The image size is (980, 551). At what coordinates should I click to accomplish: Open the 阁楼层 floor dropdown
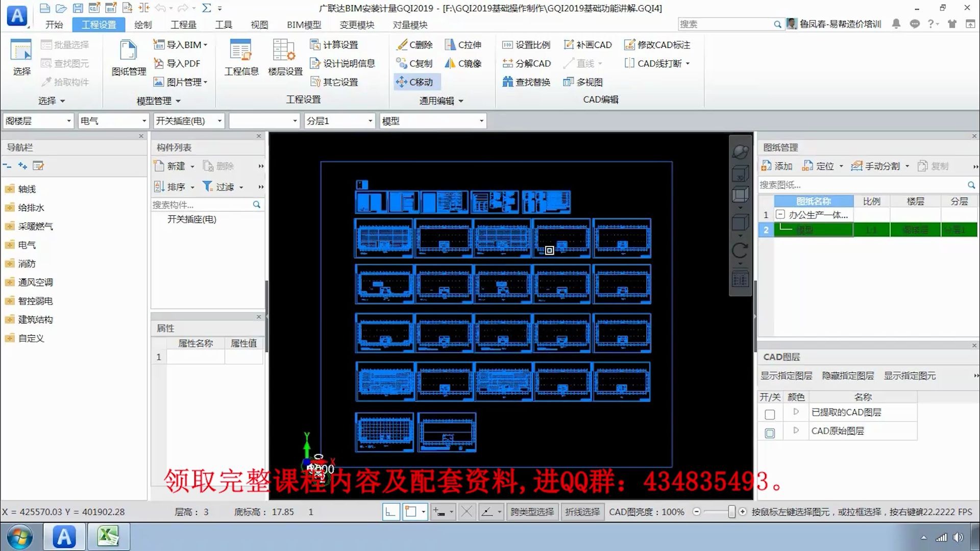coord(68,121)
